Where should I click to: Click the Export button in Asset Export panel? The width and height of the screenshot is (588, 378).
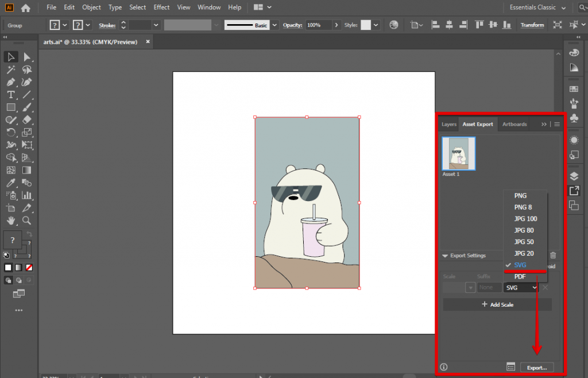point(537,367)
